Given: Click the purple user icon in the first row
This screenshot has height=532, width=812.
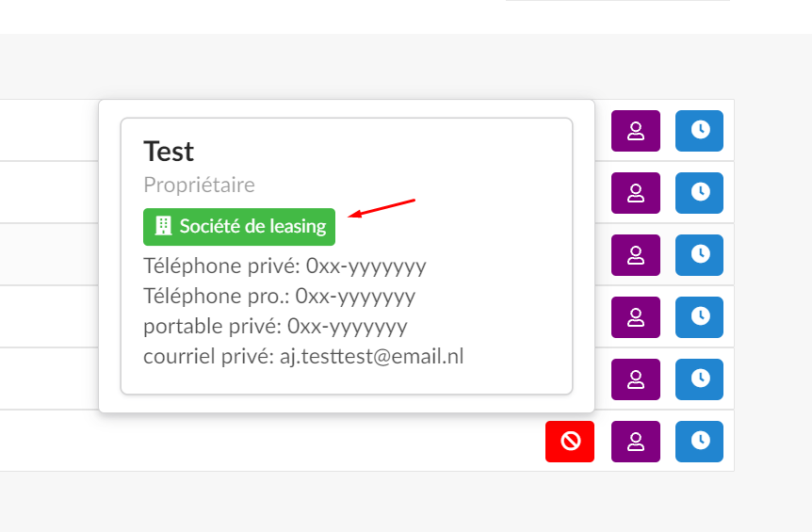Looking at the screenshot, I should pos(636,131).
